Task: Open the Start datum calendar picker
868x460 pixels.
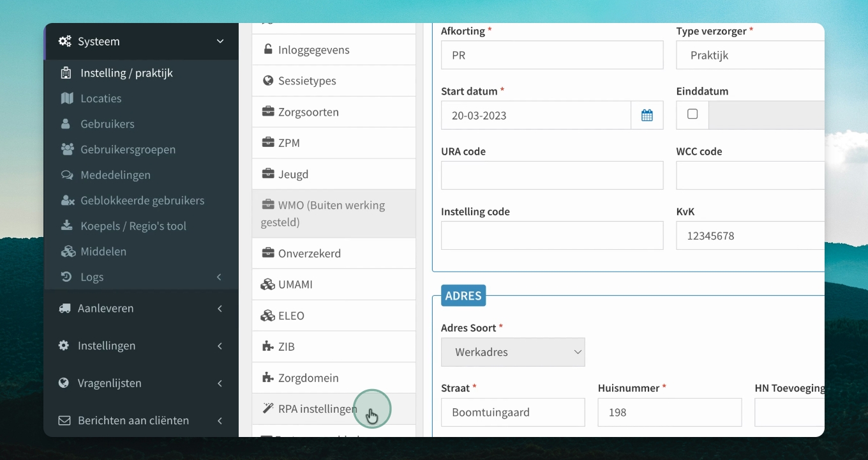Action: (647, 116)
